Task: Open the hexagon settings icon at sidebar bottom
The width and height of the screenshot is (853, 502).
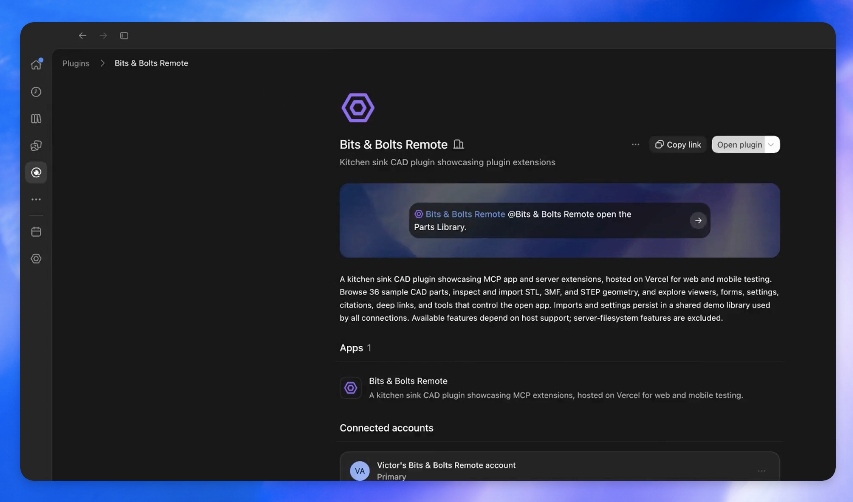Action: pyautogui.click(x=36, y=259)
